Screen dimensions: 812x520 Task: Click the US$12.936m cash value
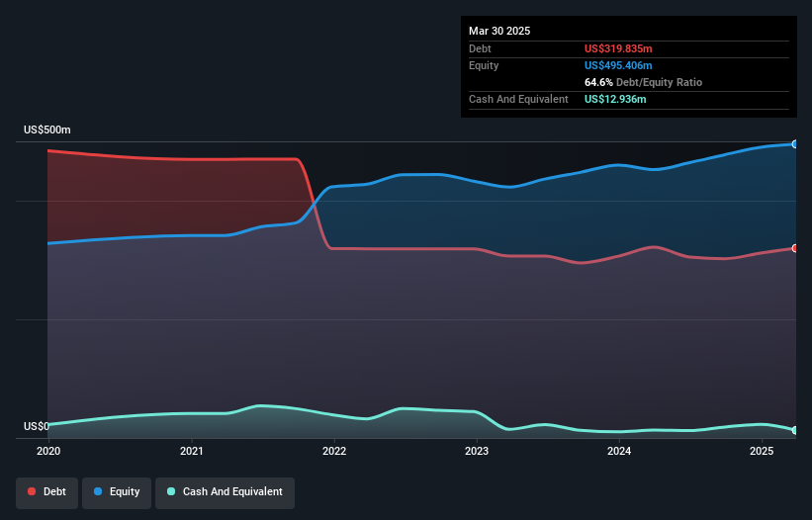[x=615, y=99]
